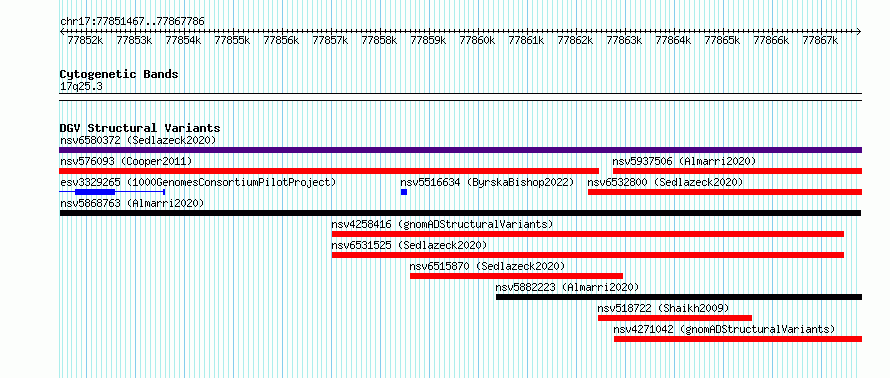Click the 77861k ruler tick label

point(527,40)
